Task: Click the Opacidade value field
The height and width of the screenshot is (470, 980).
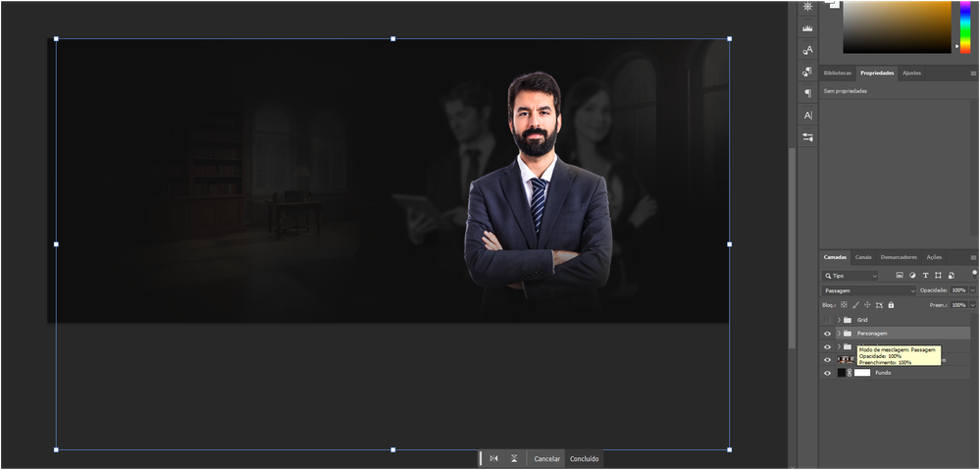Action: pyautogui.click(x=958, y=290)
